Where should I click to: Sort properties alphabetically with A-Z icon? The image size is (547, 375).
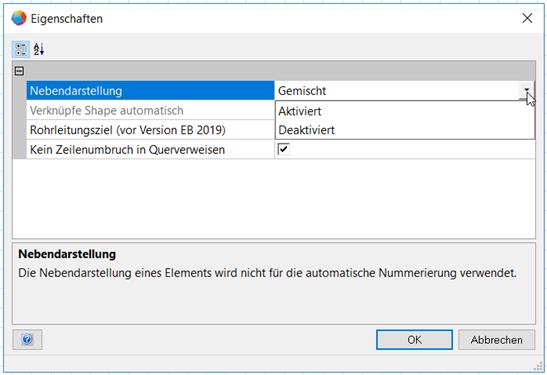tap(39, 49)
